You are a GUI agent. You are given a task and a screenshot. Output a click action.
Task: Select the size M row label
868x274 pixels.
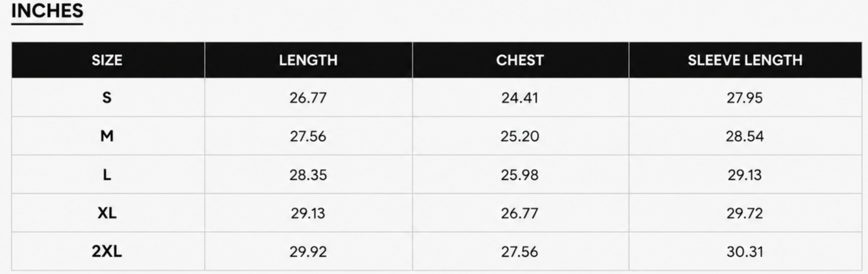(107, 136)
